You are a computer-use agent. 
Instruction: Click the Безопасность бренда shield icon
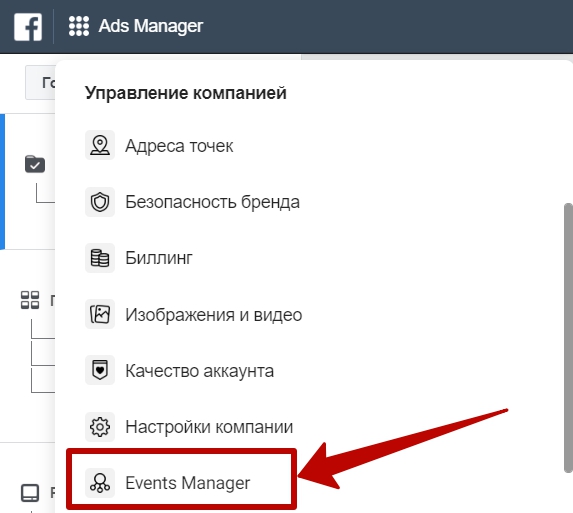100,202
